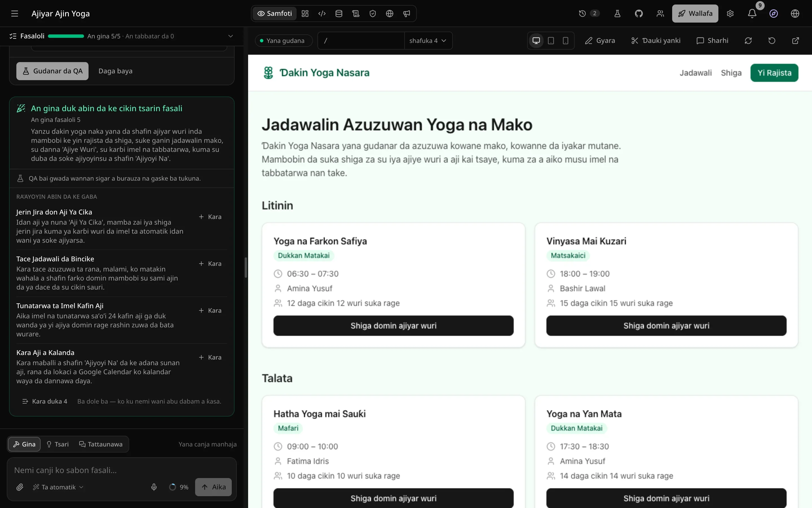Image resolution: width=812 pixels, height=508 pixels.
Task: Open preview in new tab icon
Action: pos(795,41)
